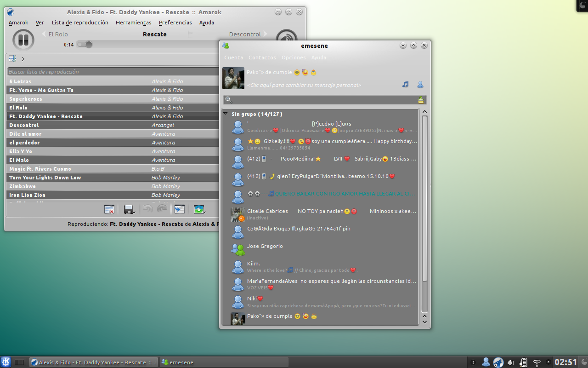Show hidden system tray icons
The width and height of the screenshot is (588, 368).
point(548,362)
